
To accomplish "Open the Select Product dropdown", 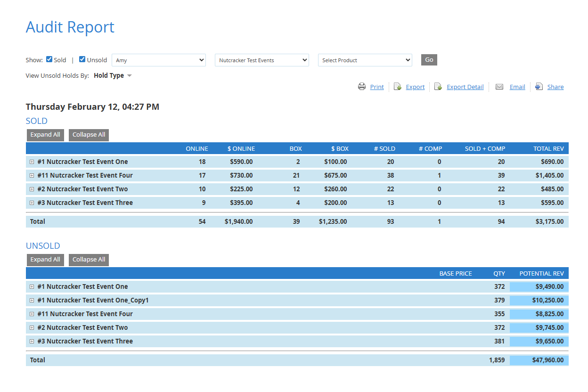I will [365, 60].
